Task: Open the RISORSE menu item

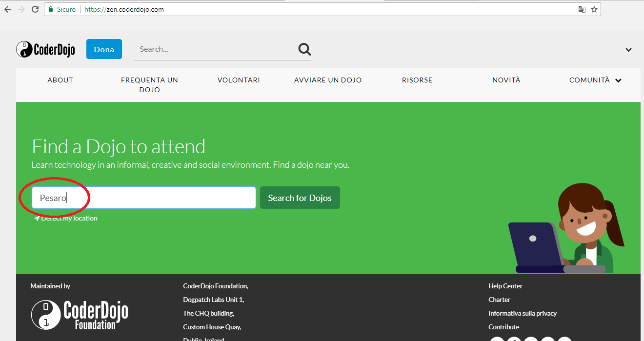Action: pyautogui.click(x=417, y=80)
